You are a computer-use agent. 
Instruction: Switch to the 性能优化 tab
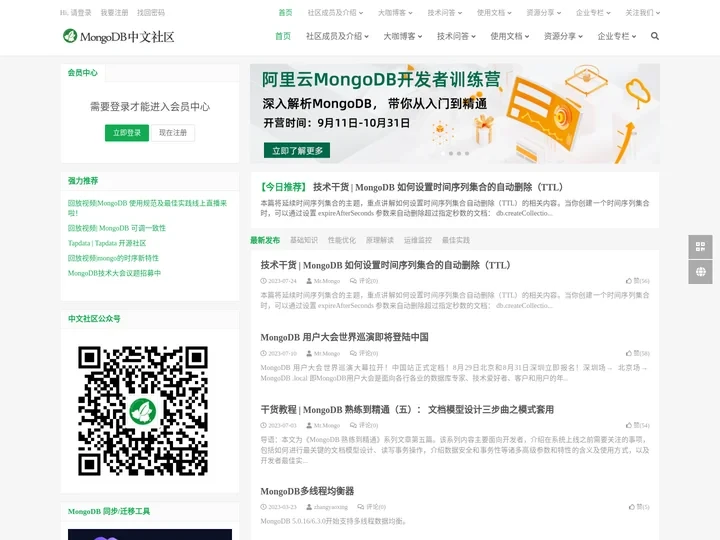[342, 240]
